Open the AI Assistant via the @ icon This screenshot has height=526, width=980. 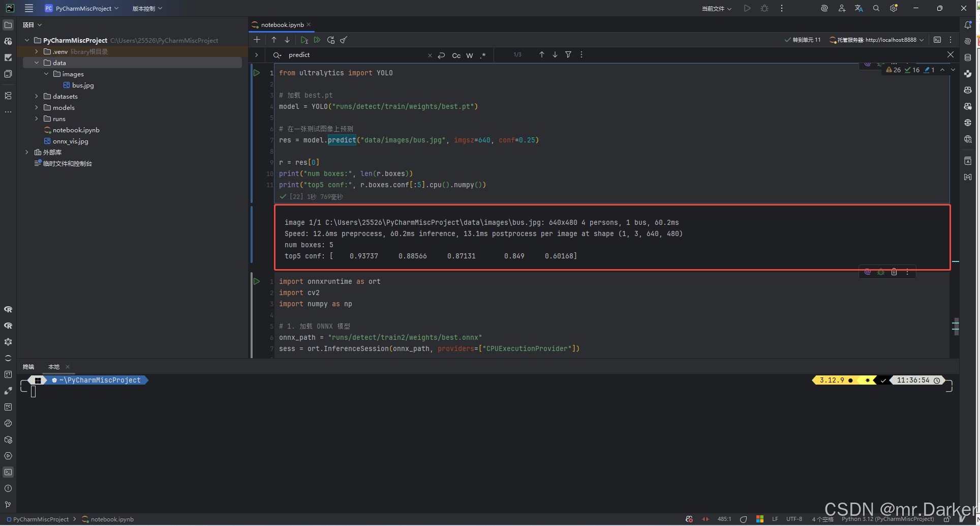tap(824, 8)
